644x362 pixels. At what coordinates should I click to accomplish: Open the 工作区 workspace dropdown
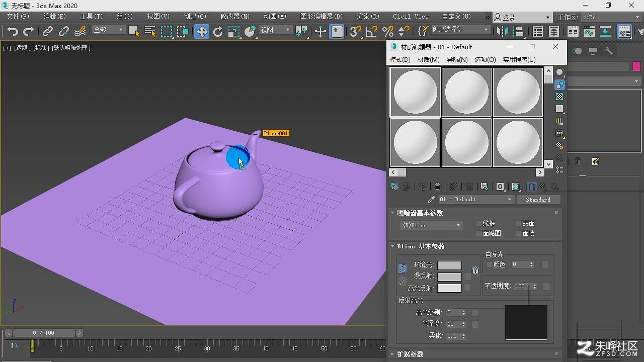point(612,17)
